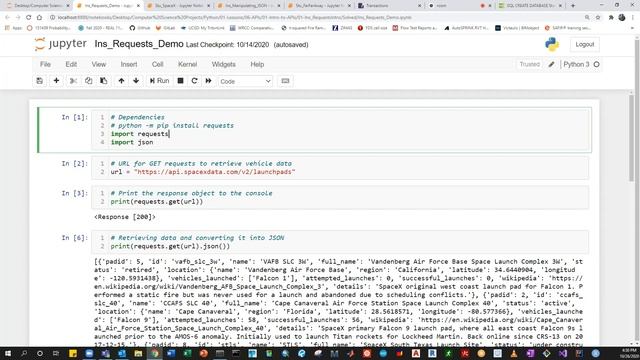The height and width of the screenshot is (360, 640).
Task: Open the GitHub bookmark
Action: (x=140, y=28)
